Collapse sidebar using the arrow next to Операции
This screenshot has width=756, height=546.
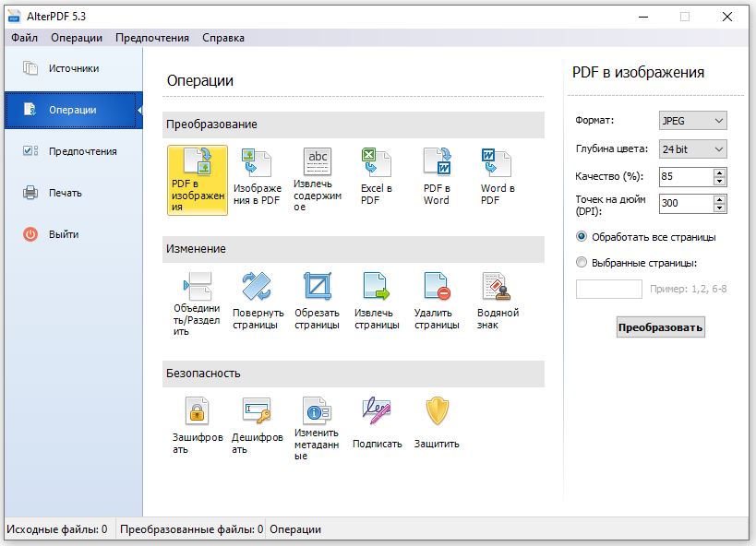click(139, 111)
